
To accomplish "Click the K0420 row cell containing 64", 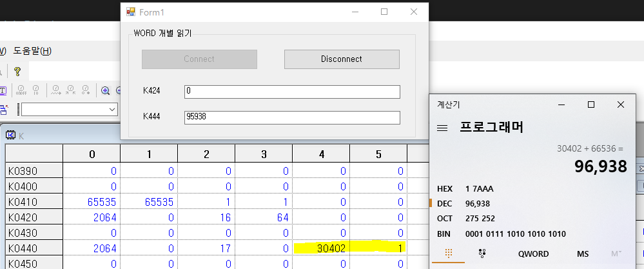I will point(264,217).
